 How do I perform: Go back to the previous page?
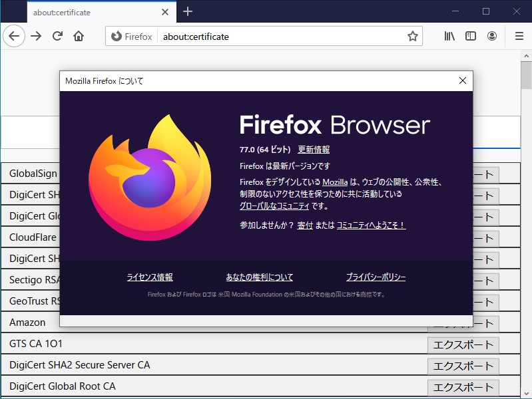(14, 36)
